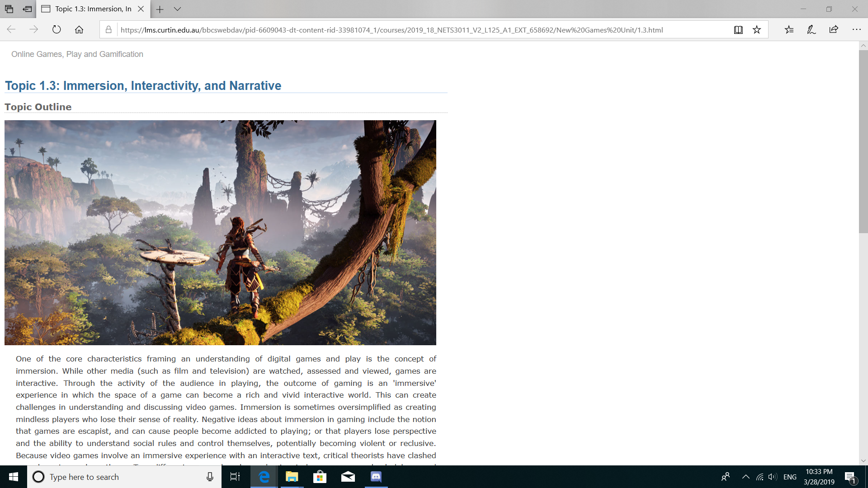Open the clock and calendar flyout
Screen dimensions: 868x488
(819, 477)
